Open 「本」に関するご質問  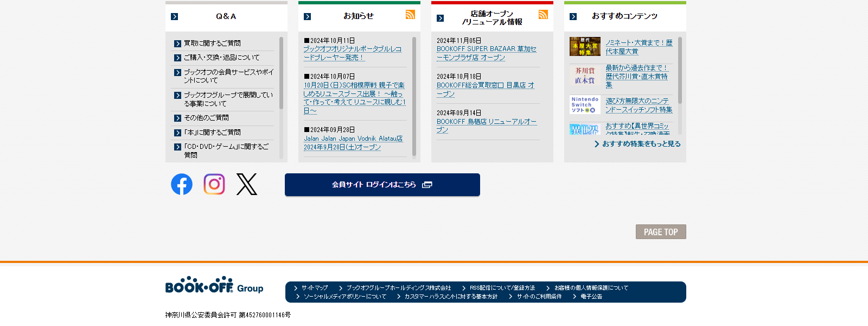coord(212,133)
